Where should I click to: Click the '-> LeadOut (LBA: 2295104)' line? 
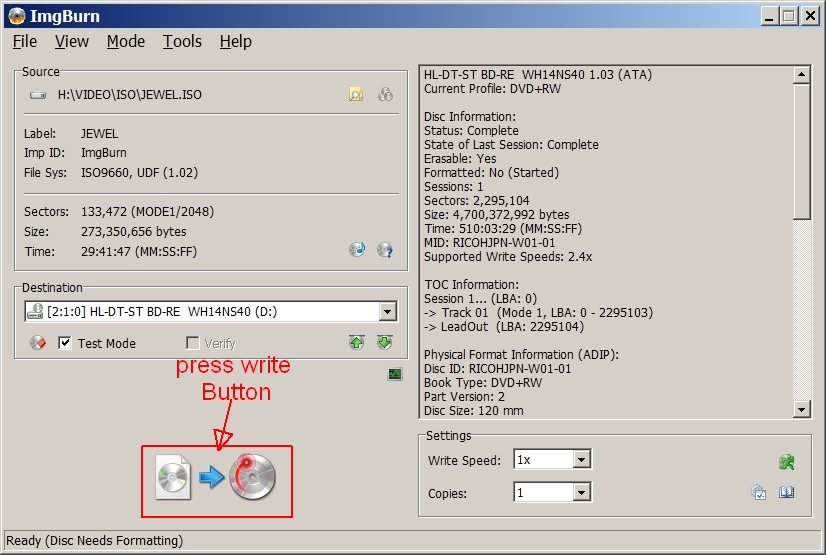click(504, 327)
